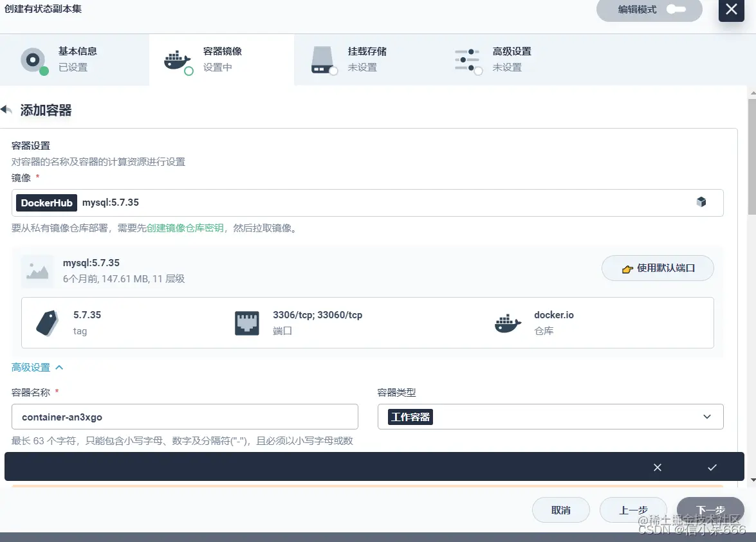The width and height of the screenshot is (756, 542).
Task: Click the port icon beside 3306/tcp
Action: click(247, 323)
